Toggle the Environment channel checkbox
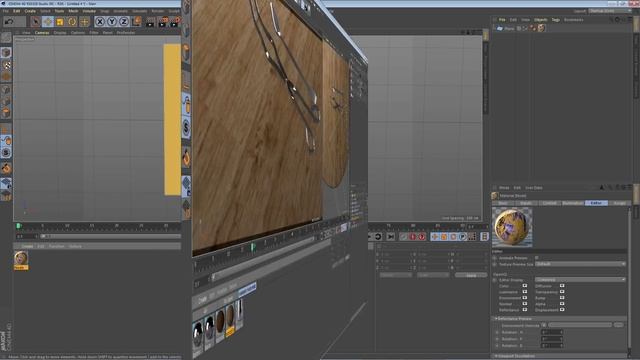Screen dimensions: 640x360 pyautogui.click(x=524, y=298)
